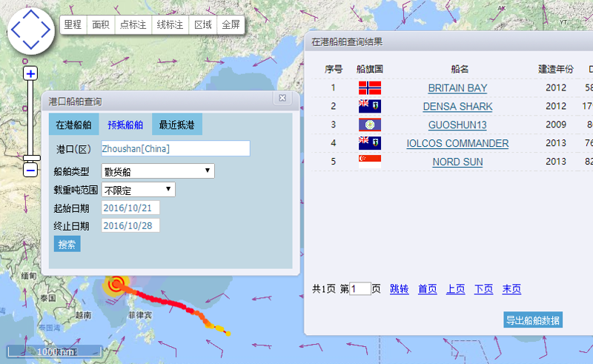Click the map pan navigation control

[30, 30]
